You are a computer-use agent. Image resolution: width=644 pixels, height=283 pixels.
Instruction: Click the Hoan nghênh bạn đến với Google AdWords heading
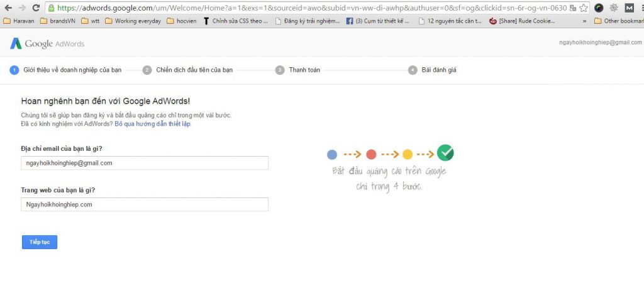[106, 101]
